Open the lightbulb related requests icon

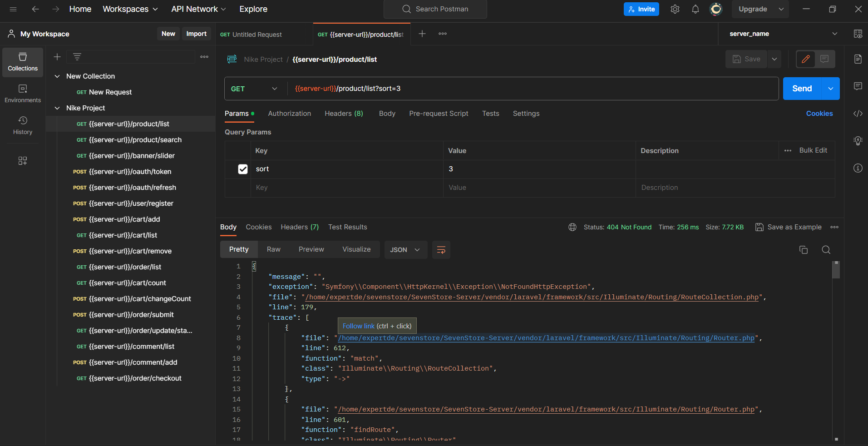(858, 141)
